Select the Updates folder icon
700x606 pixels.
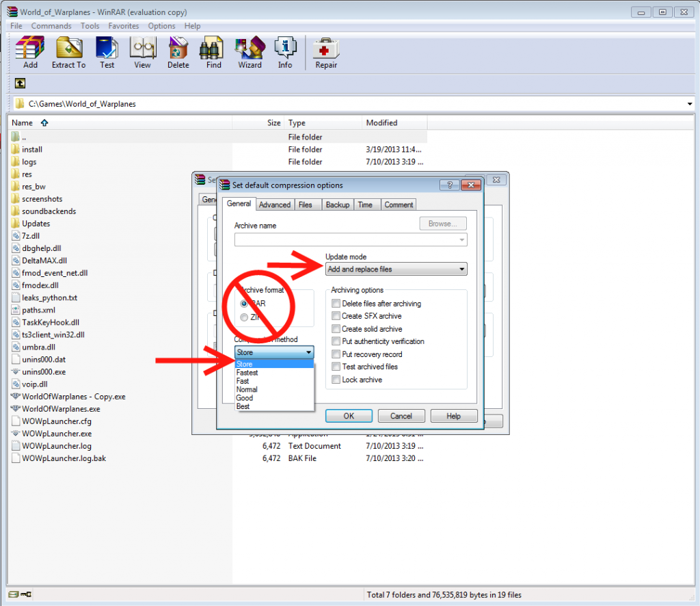point(16,223)
